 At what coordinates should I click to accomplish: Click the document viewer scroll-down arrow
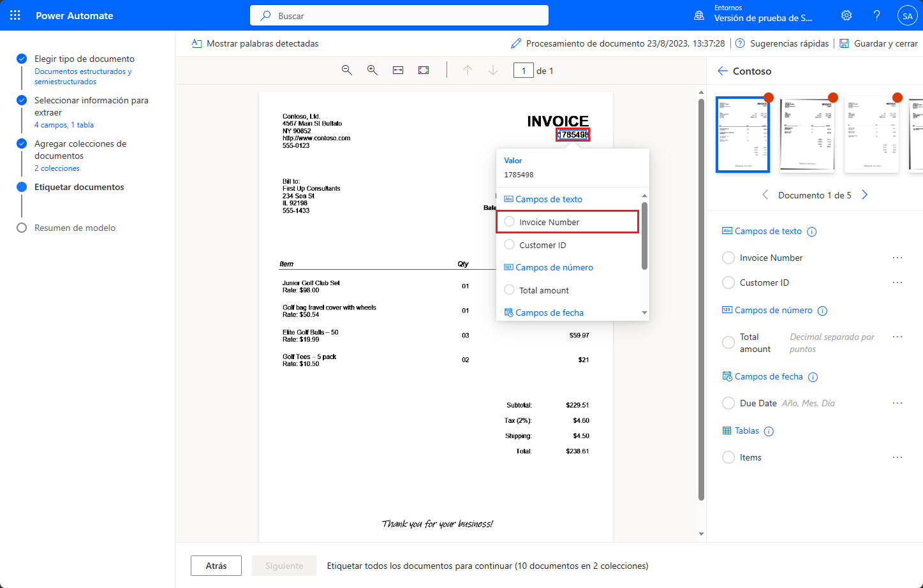pyautogui.click(x=702, y=534)
